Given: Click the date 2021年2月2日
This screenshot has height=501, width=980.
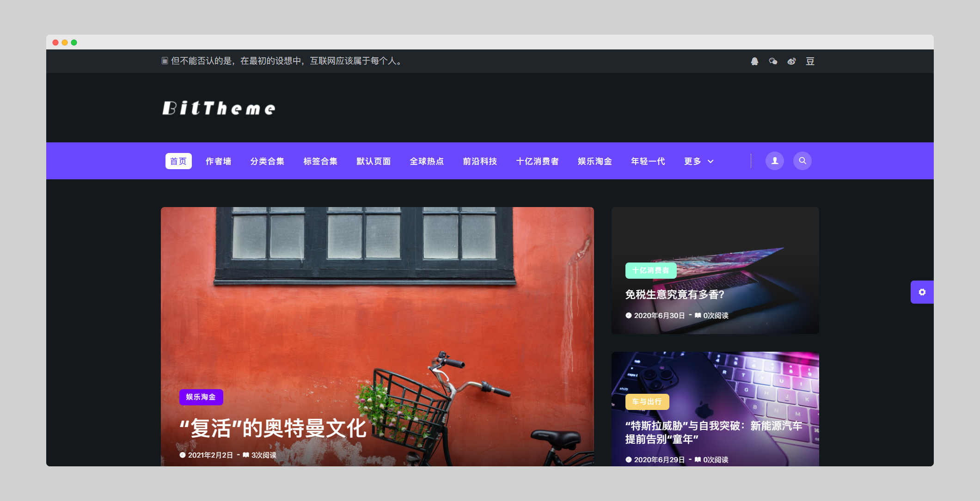Looking at the screenshot, I should click(x=210, y=455).
